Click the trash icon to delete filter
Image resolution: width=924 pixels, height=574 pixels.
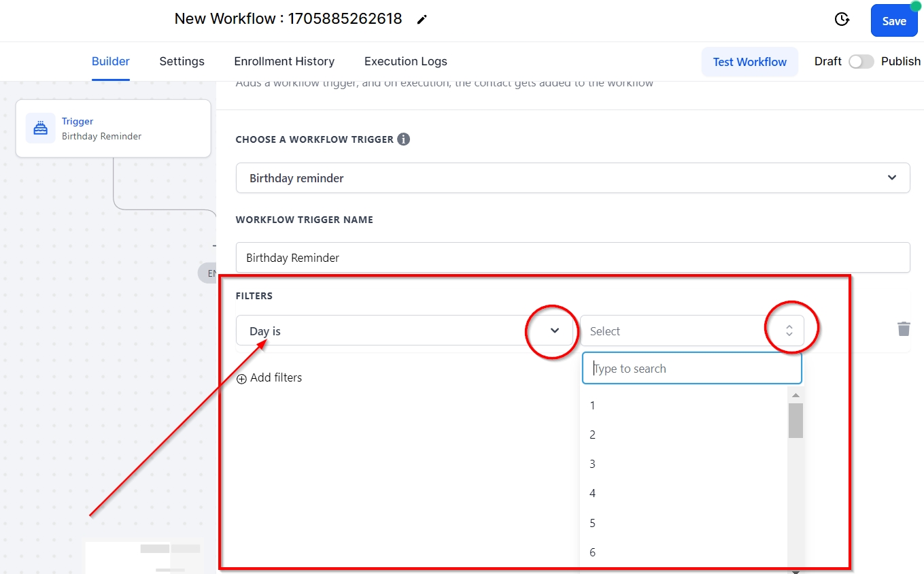pos(903,329)
